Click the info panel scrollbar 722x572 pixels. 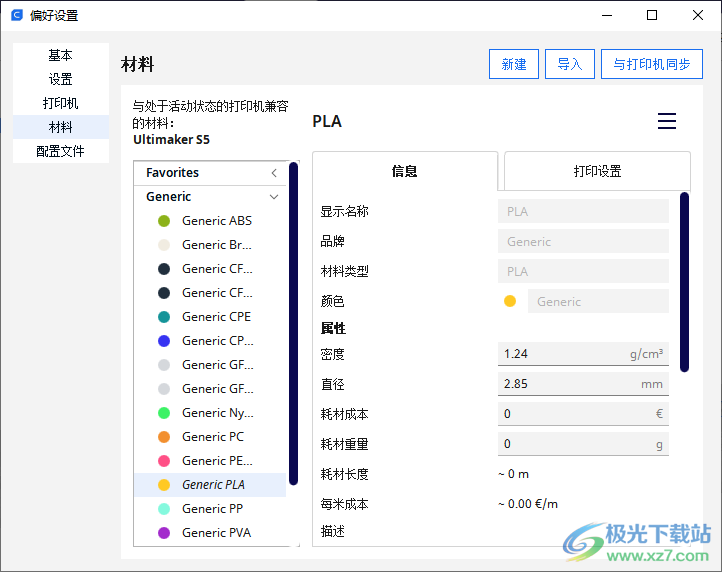pyautogui.click(x=684, y=282)
